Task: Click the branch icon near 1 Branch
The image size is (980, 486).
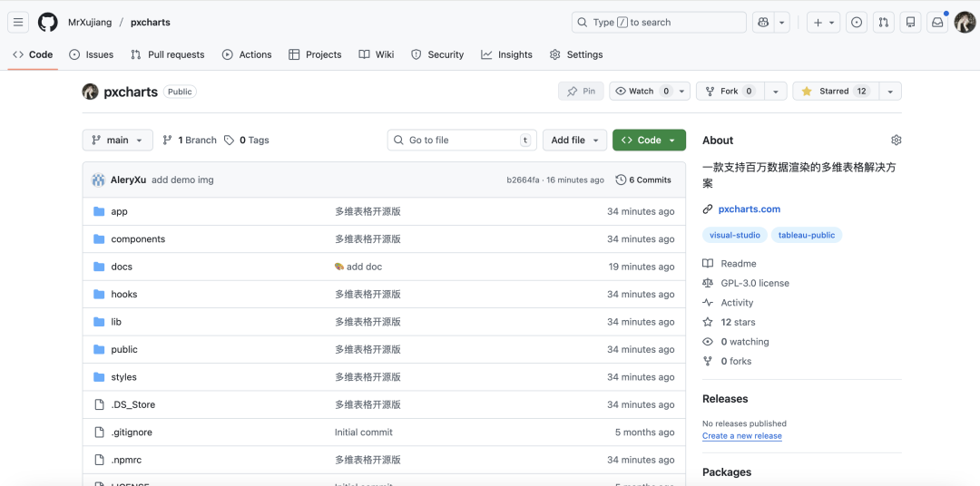Action: [168, 140]
